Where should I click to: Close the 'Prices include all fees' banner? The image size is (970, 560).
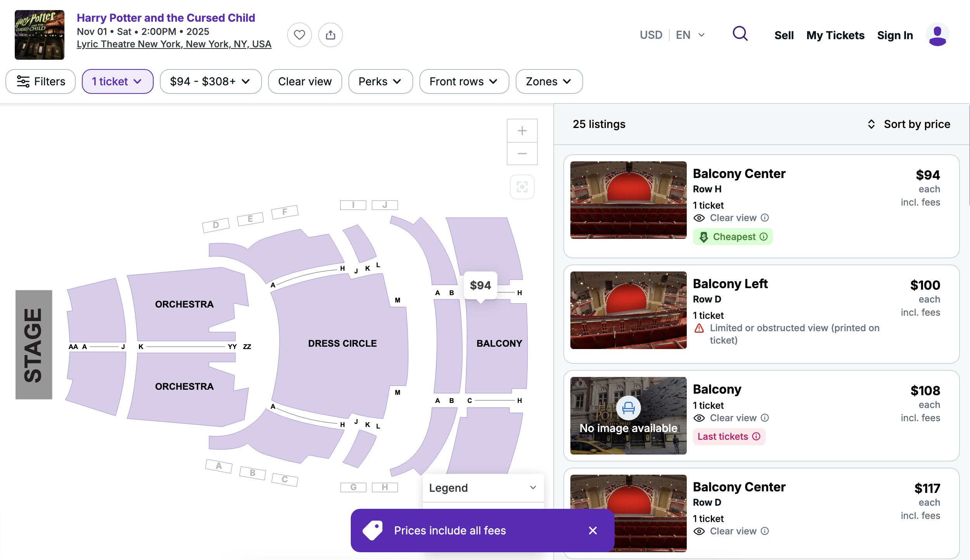click(592, 531)
